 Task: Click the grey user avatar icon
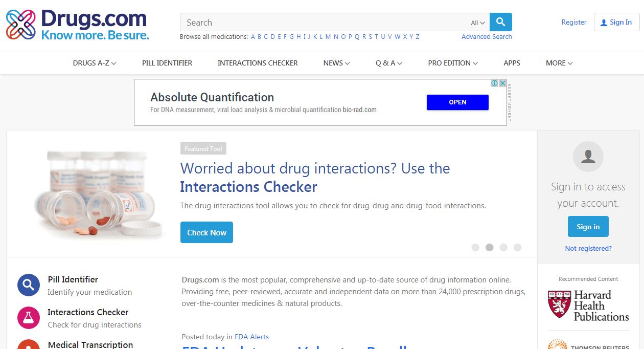coord(588,157)
